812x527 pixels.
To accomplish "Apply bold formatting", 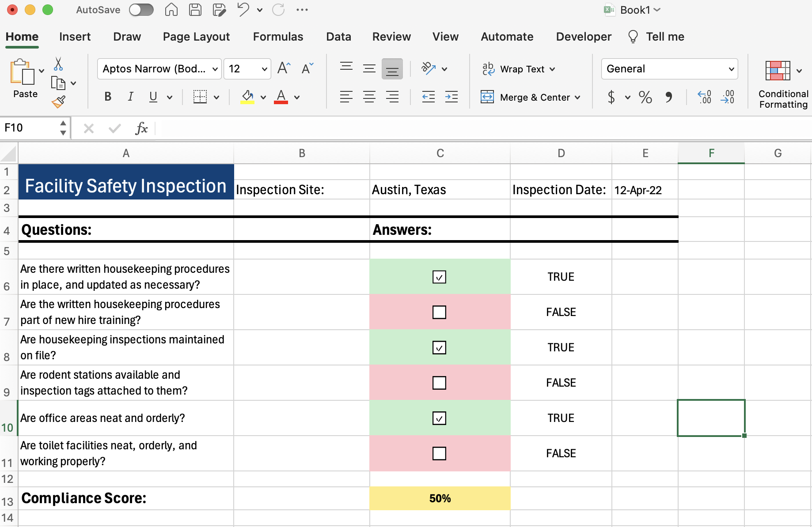I will pyautogui.click(x=107, y=97).
